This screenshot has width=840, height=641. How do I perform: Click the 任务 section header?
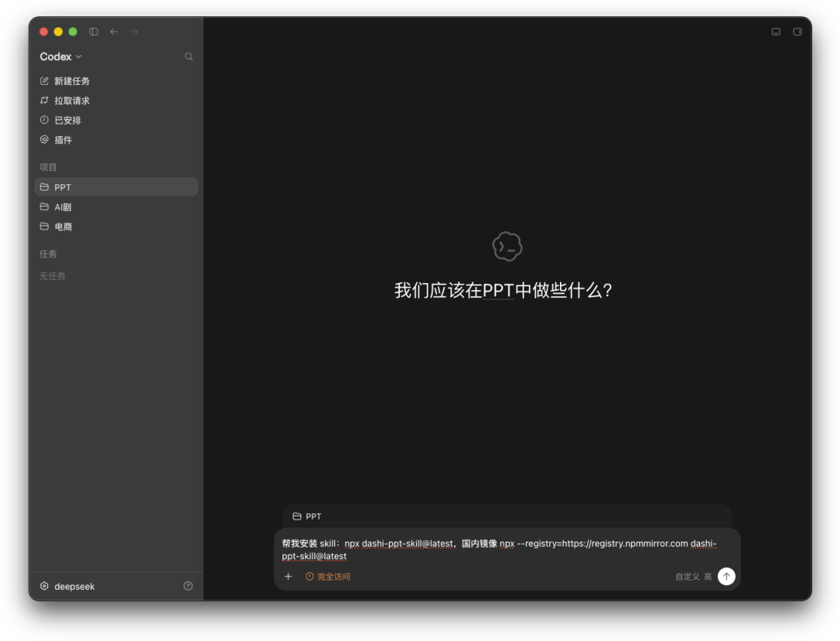click(x=47, y=254)
